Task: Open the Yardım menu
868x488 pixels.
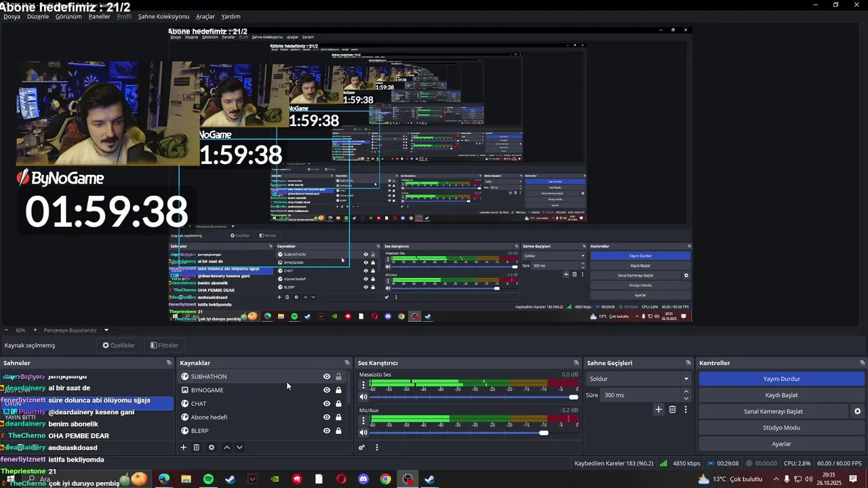Action: (x=231, y=16)
